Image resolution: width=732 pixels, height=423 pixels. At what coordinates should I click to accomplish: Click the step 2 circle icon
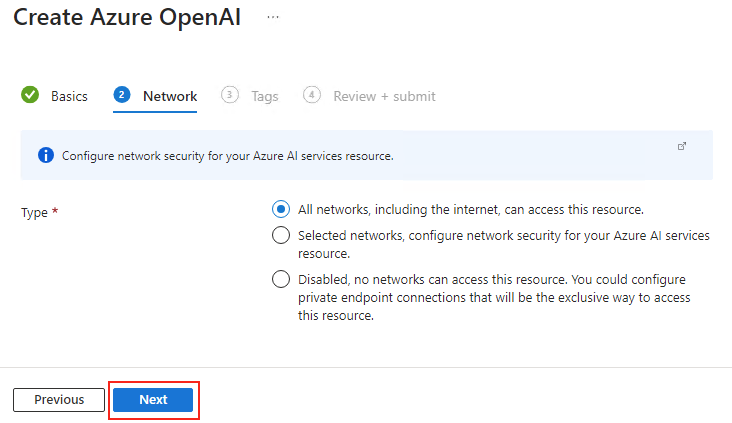coord(122,95)
